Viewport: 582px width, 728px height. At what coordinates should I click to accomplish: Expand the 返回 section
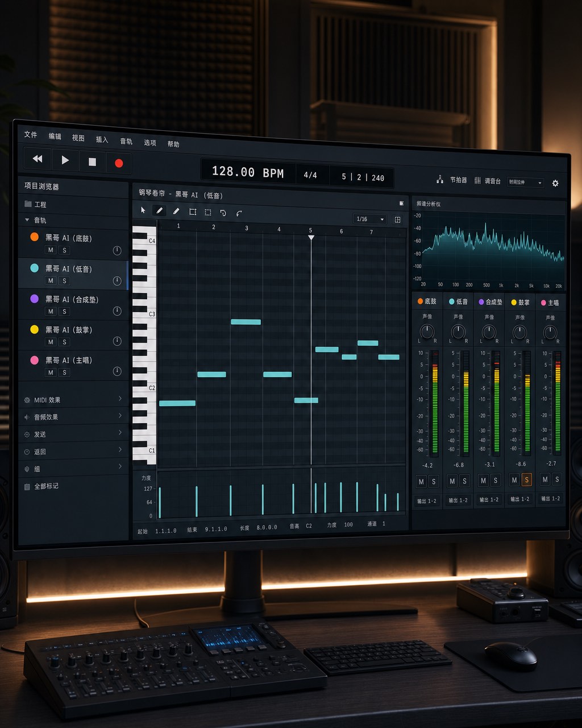(74, 452)
